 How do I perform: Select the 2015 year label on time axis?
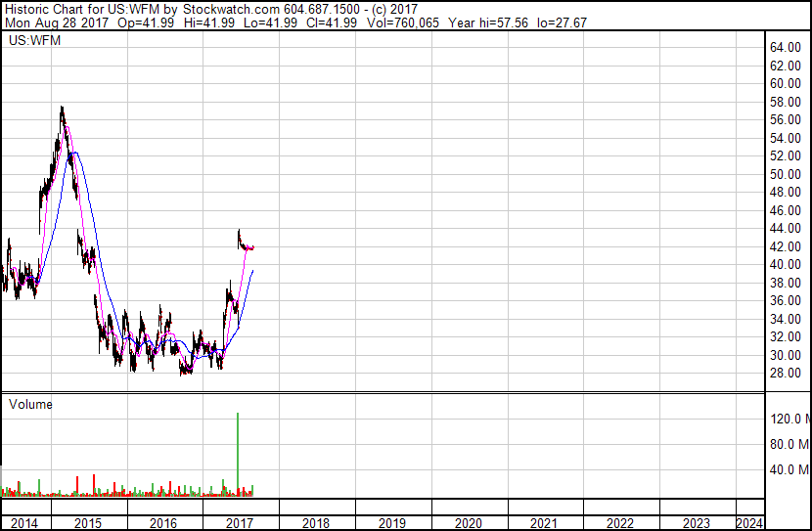(x=88, y=523)
